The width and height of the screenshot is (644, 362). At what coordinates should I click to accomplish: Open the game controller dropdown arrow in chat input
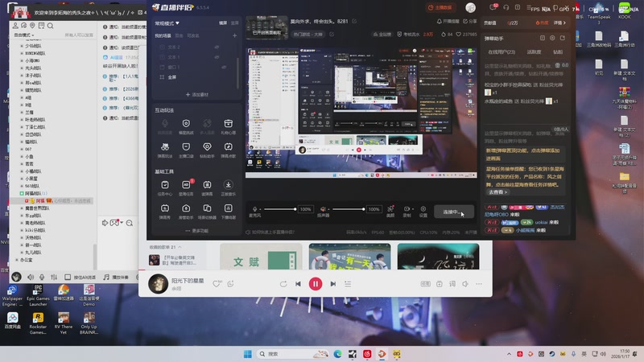[122, 223]
